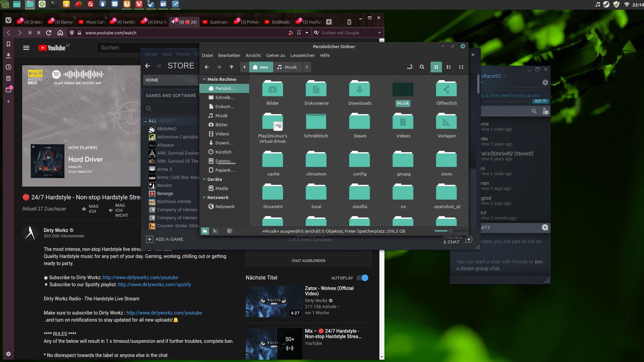Select Arma 3 in Steam library
Screen dimensions: 644x362
pos(164,169)
